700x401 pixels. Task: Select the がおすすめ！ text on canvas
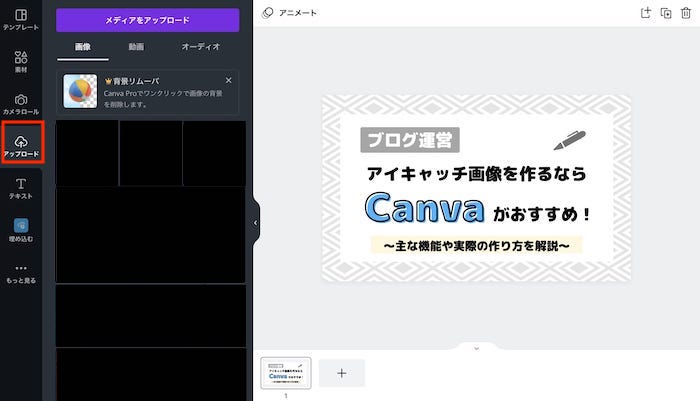[542, 214]
